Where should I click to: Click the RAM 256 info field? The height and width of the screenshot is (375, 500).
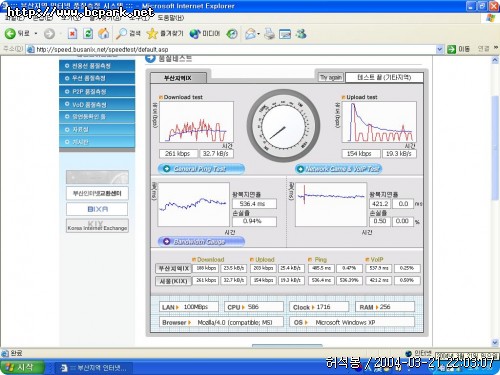pyautogui.click(x=385, y=307)
